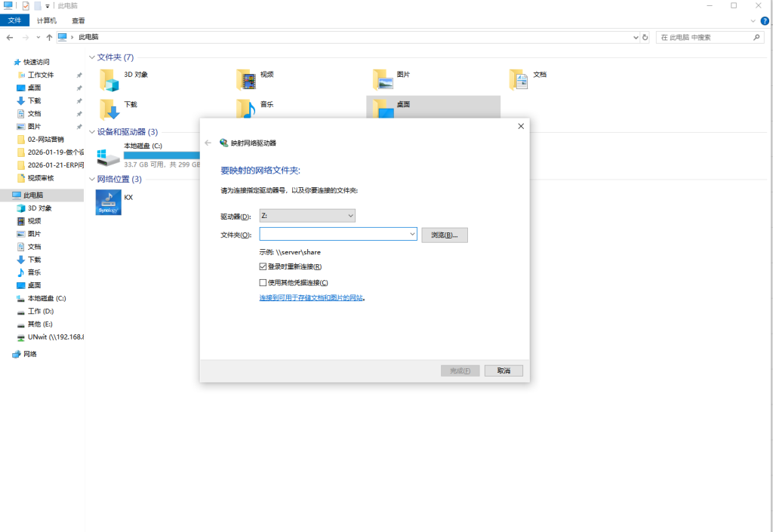Click the 浏览(B)... button
This screenshot has width=773, height=532.
(445, 235)
